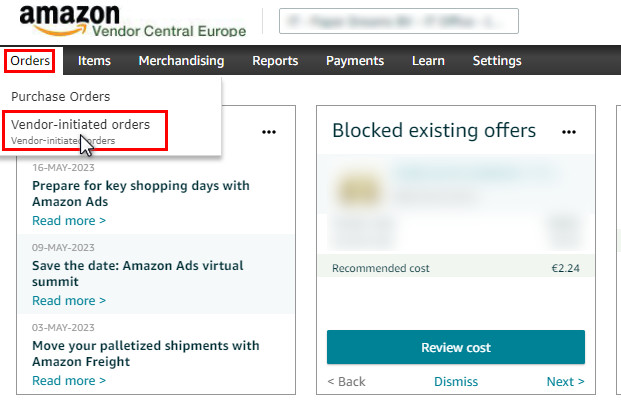This screenshot has height=416, width=621.
Task: Go to Next blocked offer
Action: [x=565, y=381]
